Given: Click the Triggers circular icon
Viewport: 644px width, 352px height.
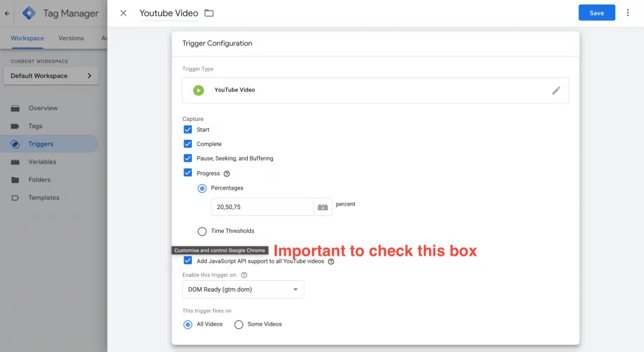Looking at the screenshot, I should click(x=15, y=144).
